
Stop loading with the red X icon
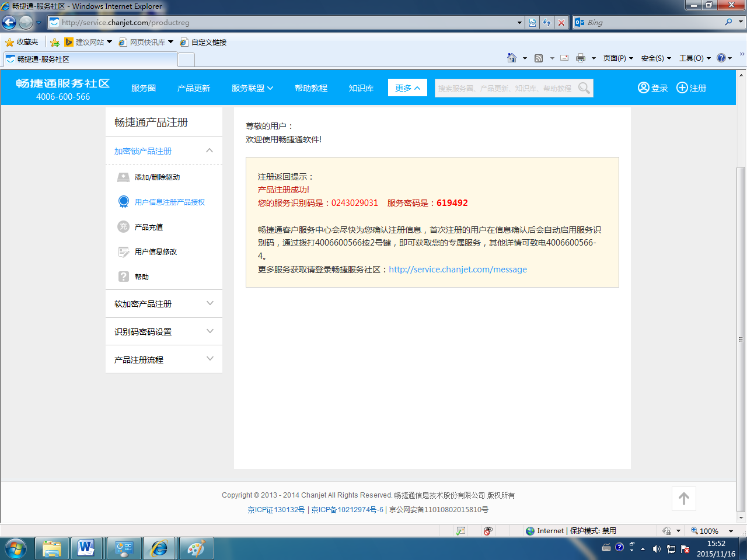[x=561, y=22]
